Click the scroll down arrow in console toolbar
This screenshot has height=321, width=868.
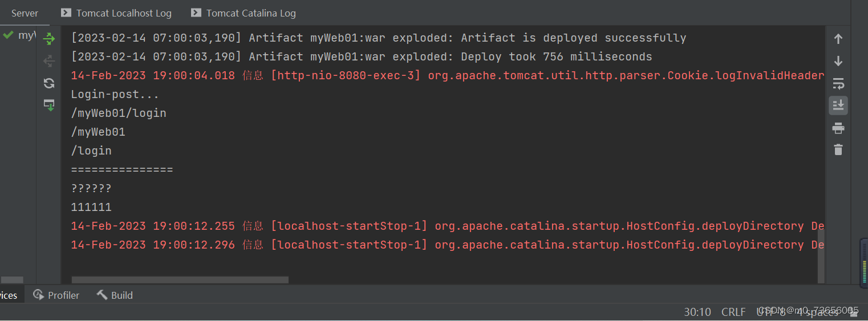(838, 61)
